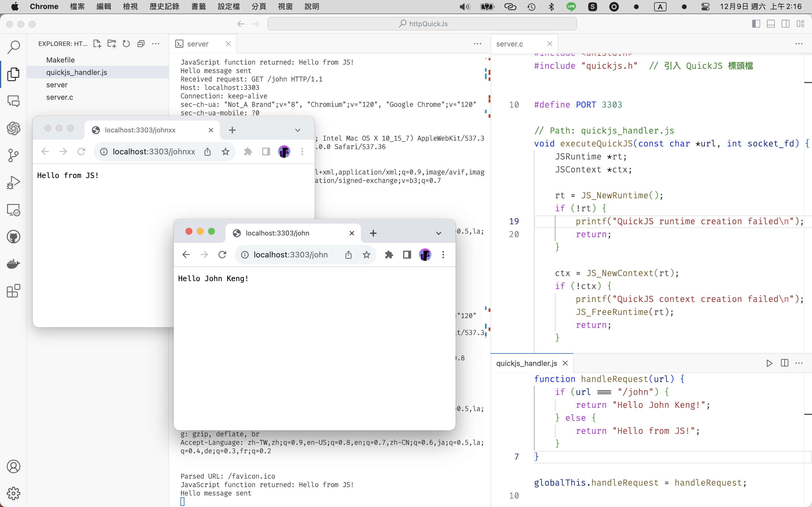Switch to the server.c editor tab
The image size is (812, 507).
pos(510,44)
